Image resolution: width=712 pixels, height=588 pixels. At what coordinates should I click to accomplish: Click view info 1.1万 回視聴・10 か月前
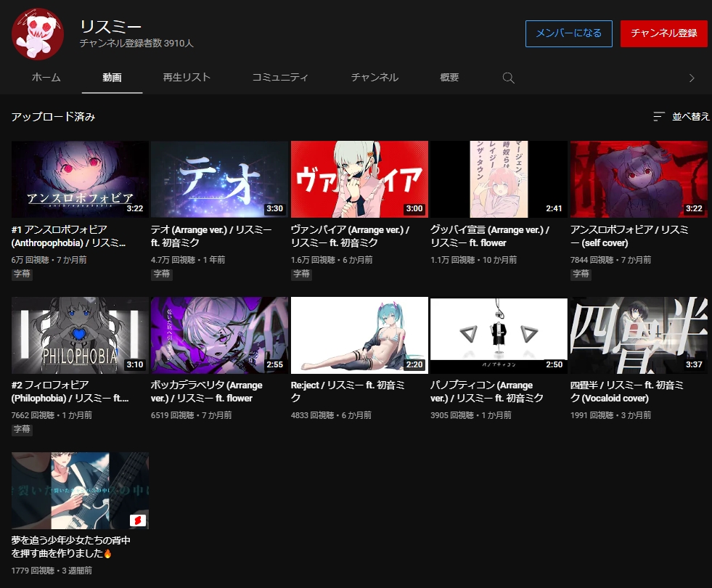point(474,260)
